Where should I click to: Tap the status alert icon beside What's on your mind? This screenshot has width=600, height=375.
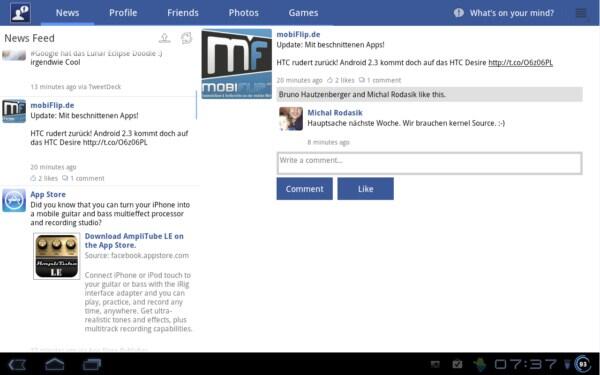[458, 13]
